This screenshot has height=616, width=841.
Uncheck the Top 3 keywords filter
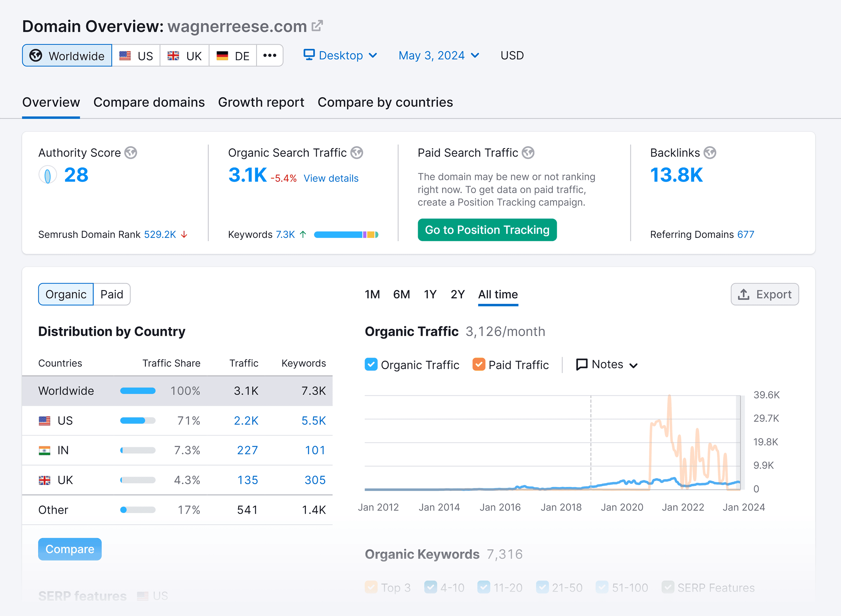point(371,587)
